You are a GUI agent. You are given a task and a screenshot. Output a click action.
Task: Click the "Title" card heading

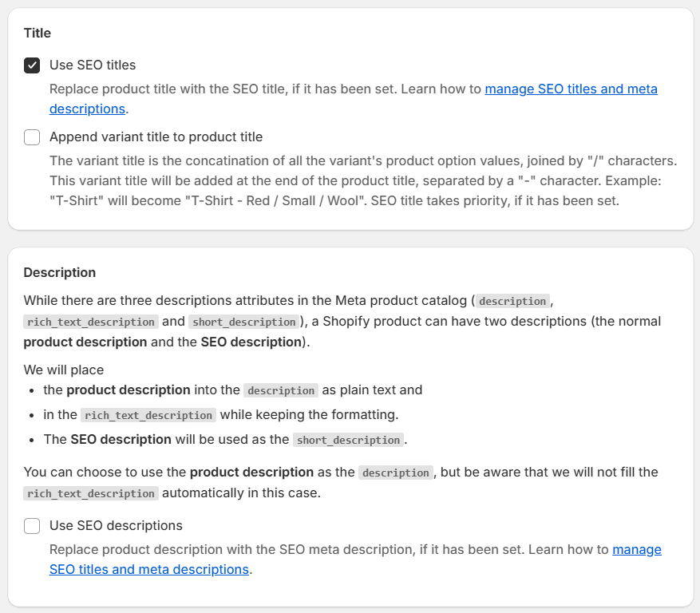pyautogui.click(x=38, y=34)
